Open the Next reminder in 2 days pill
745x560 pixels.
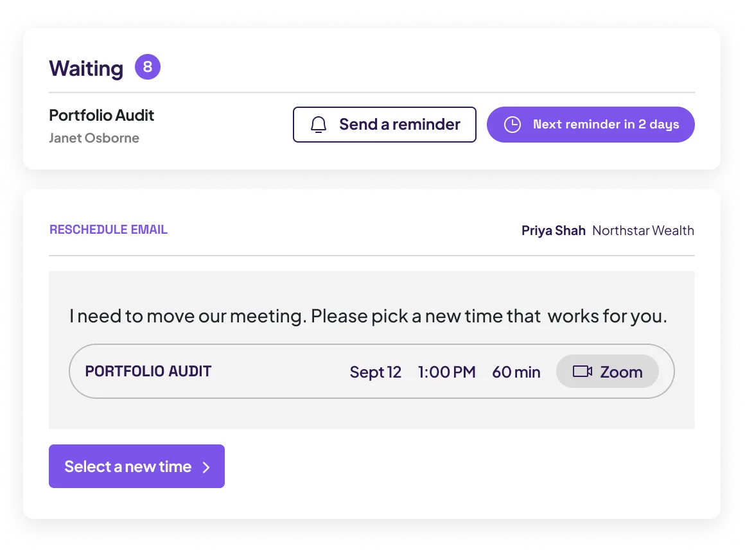tap(591, 125)
